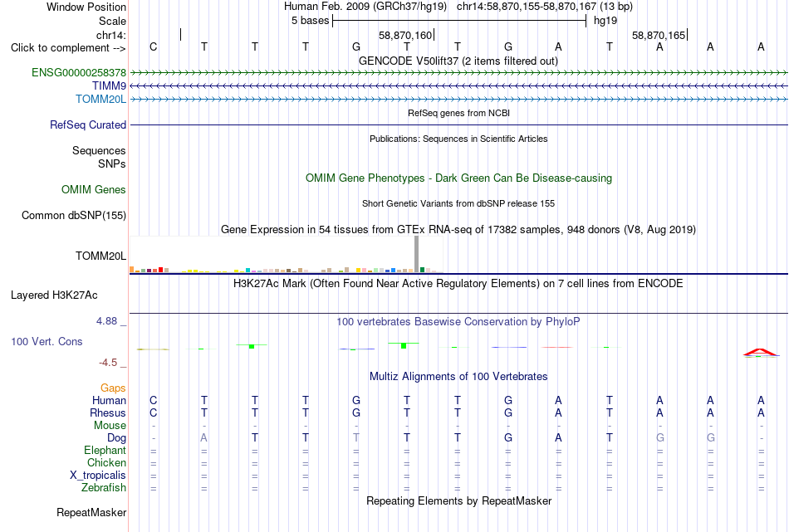Click the -4.5 PhyloP lower scale value

[108, 363]
